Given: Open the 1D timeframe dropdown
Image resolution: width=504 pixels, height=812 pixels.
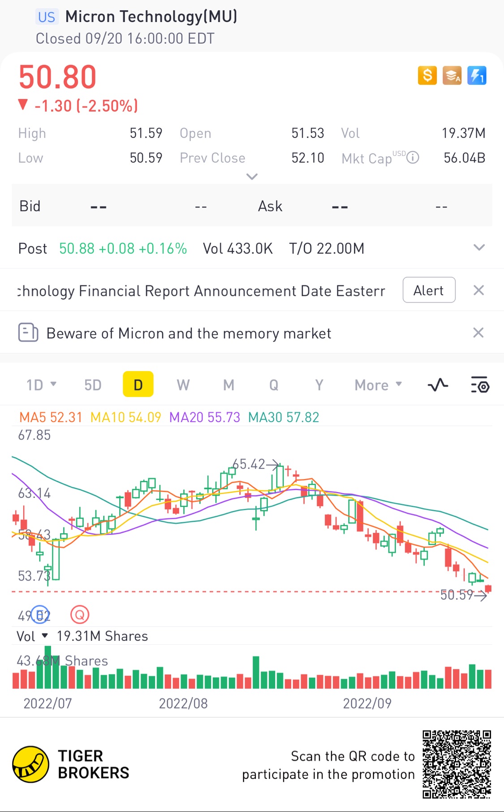Looking at the screenshot, I should (x=41, y=385).
